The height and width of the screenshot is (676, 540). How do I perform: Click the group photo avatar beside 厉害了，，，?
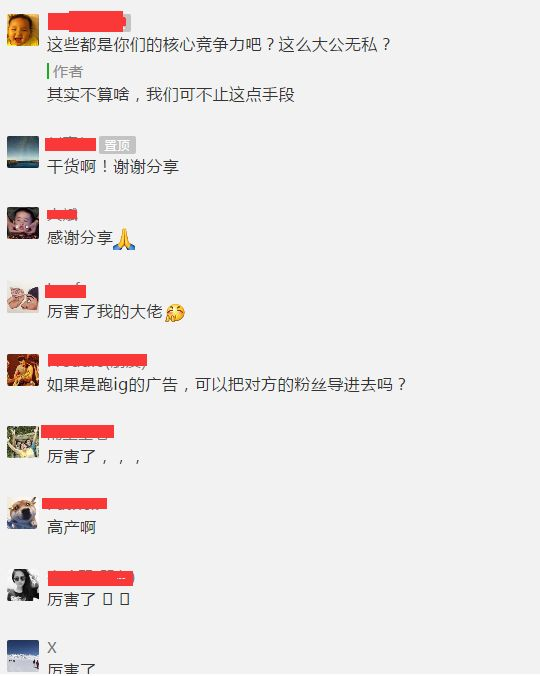(x=23, y=442)
